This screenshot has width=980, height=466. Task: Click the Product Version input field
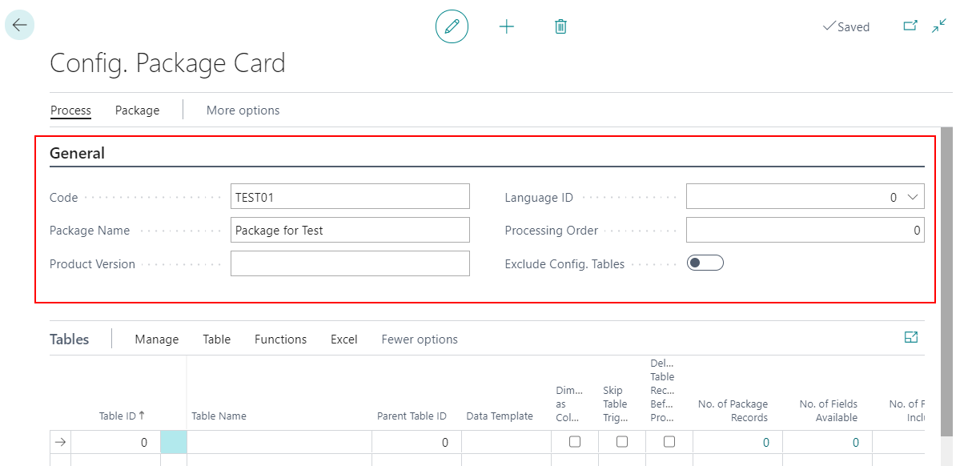tap(350, 263)
